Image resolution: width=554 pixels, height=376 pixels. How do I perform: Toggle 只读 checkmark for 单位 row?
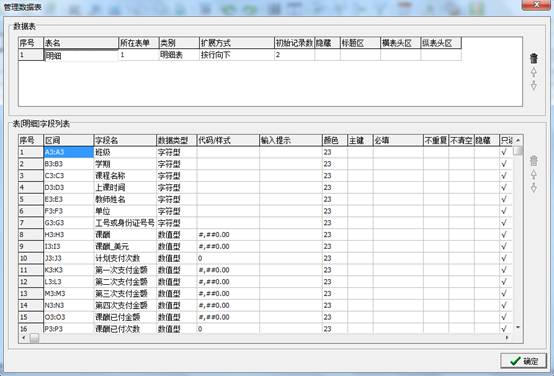(505, 211)
